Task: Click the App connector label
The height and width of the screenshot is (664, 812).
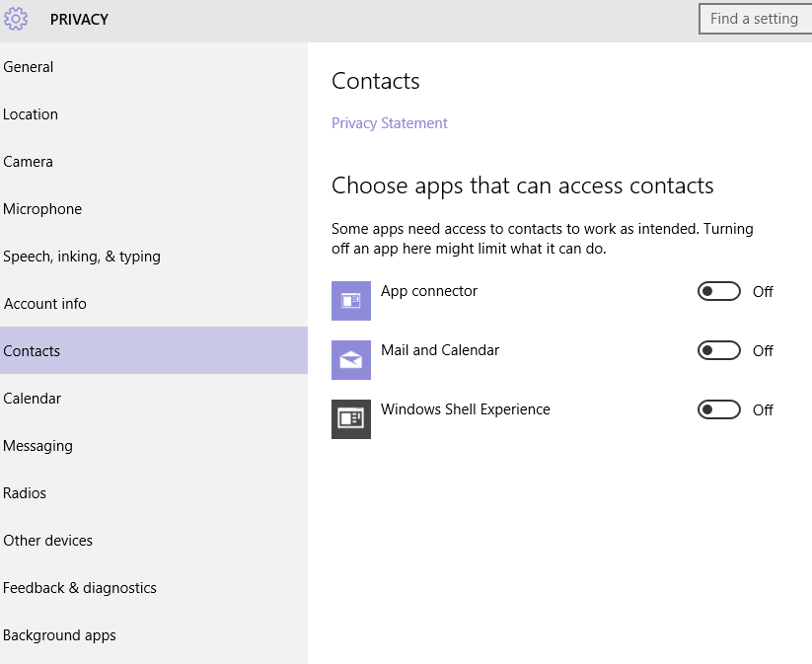Action: (x=429, y=292)
